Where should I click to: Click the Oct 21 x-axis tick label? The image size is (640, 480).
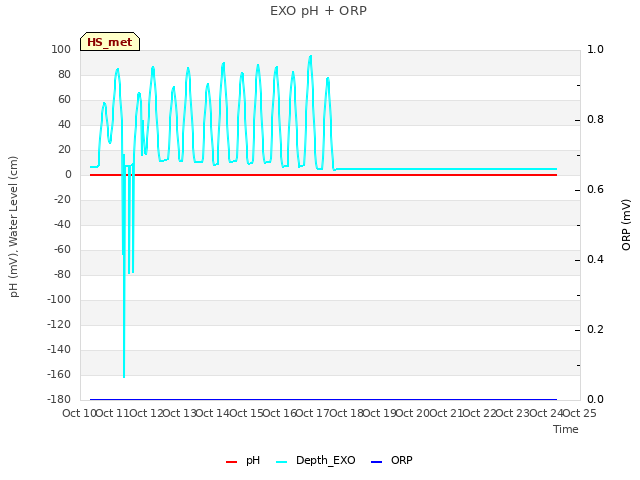click(x=447, y=413)
